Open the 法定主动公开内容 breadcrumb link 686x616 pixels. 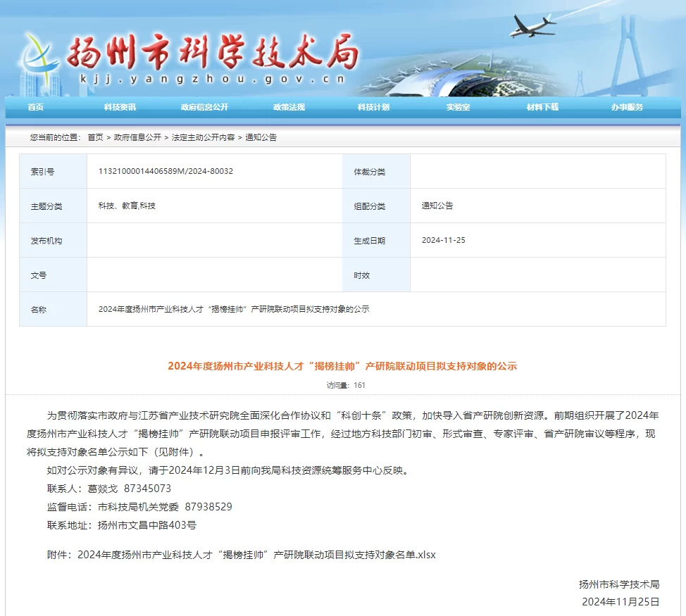(203, 137)
